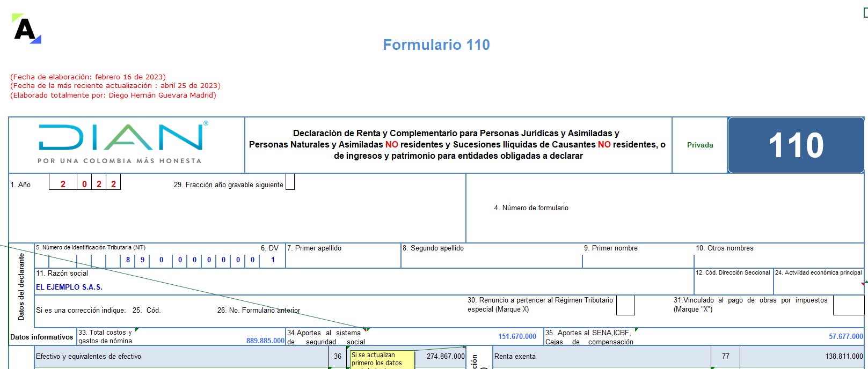Screen dimensions: 868x369
Task: Mark the Renuncio Régimen Tributario especial box
Action: pos(625,305)
